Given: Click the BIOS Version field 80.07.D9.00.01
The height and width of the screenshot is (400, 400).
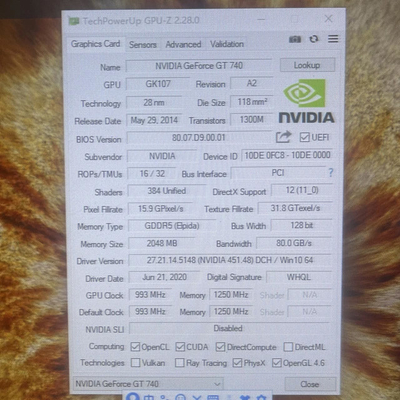Looking at the screenshot, I should [199, 138].
